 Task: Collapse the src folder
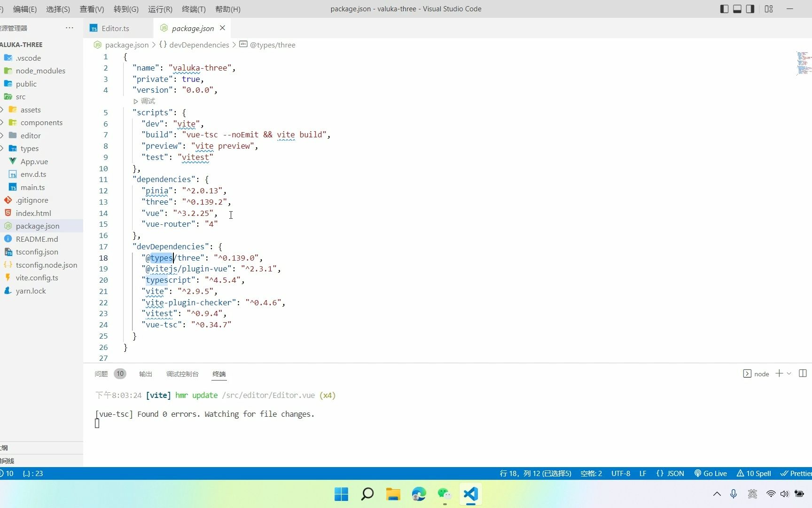click(20, 96)
